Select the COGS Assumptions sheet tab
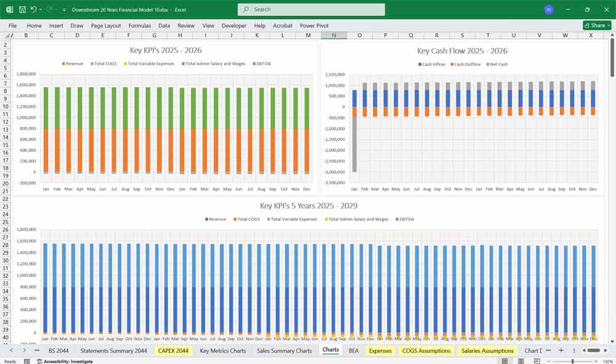Viewport: 616px width, 364px height. [427, 350]
